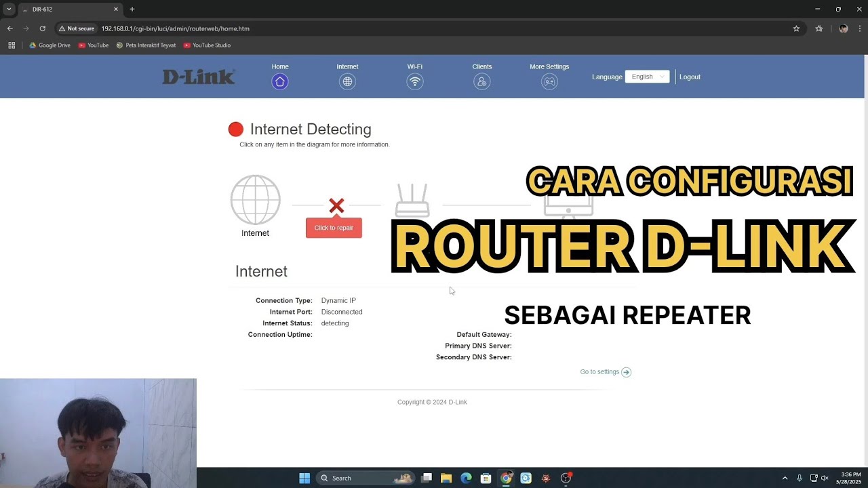Open the Language dropdown set to English

[647, 77]
